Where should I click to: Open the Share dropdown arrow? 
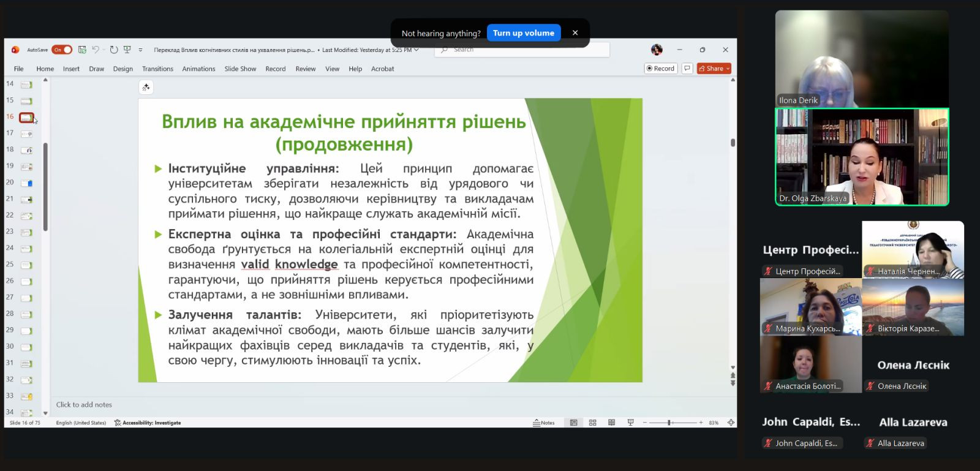[x=728, y=69]
